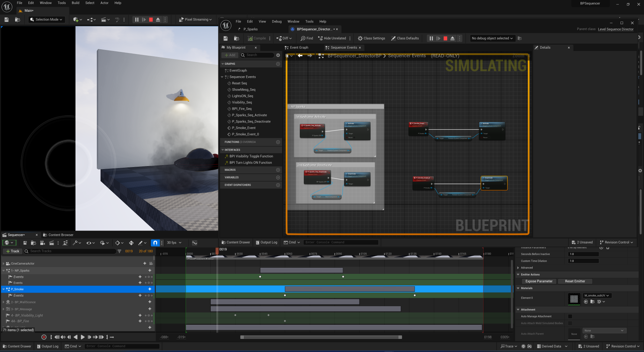This screenshot has height=352, width=644.
Task: Toggle Sequencer snapping magnet button
Action: pyautogui.click(x=155, y=243)
